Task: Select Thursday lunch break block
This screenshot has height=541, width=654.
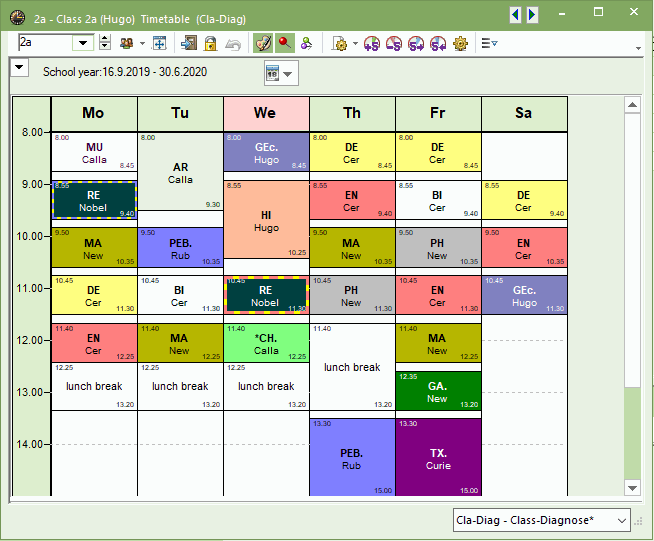Action: (x=352, y=367)
